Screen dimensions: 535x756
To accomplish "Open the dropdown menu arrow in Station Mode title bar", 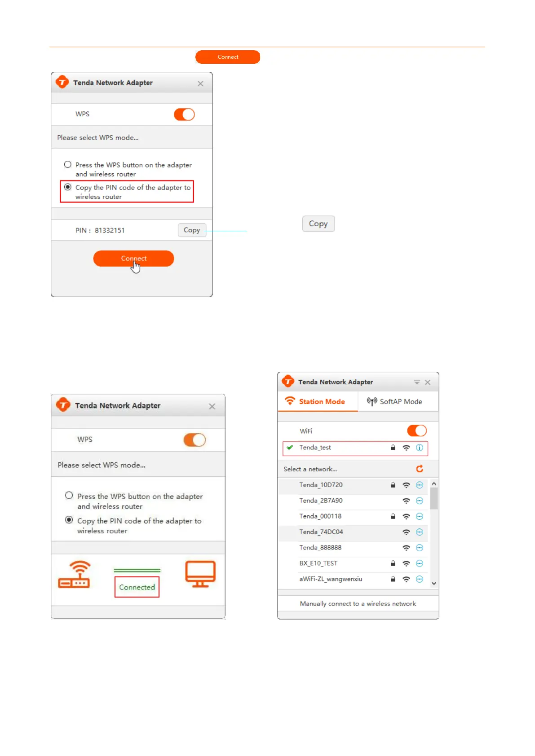I will 417,382.
